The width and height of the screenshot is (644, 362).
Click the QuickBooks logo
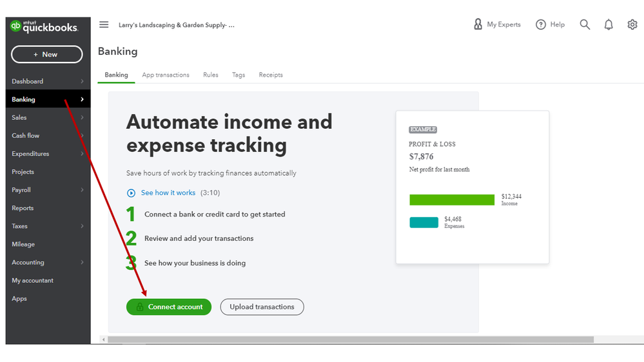click(x=44, y=26)
